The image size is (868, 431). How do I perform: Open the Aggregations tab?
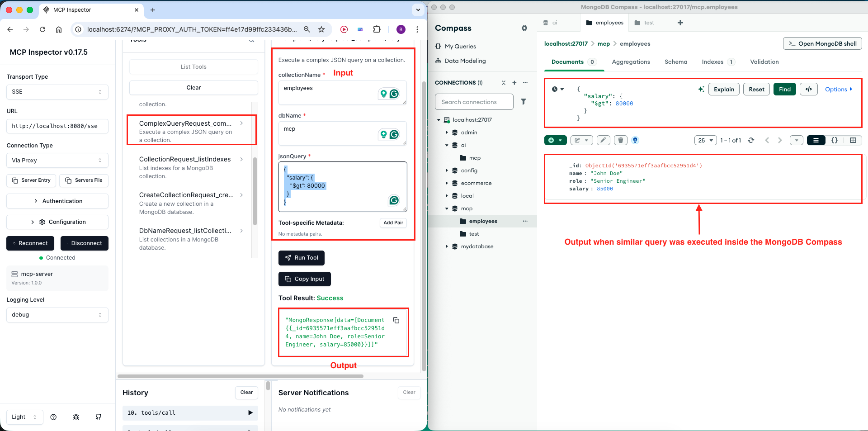pos(631,62)
